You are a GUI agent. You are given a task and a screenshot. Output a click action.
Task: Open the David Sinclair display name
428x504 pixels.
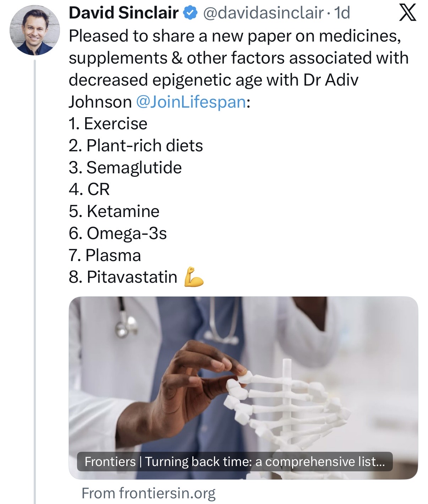[124, 13]
